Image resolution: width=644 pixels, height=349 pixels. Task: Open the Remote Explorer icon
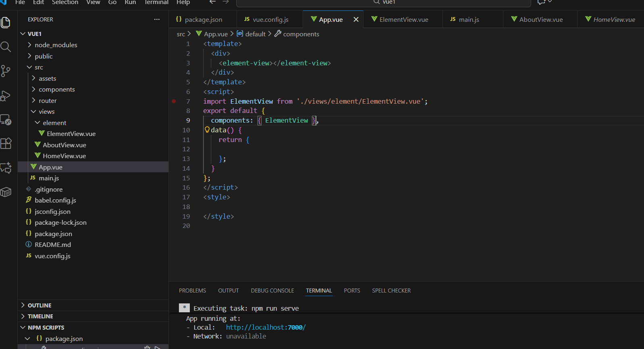(6, 119)
